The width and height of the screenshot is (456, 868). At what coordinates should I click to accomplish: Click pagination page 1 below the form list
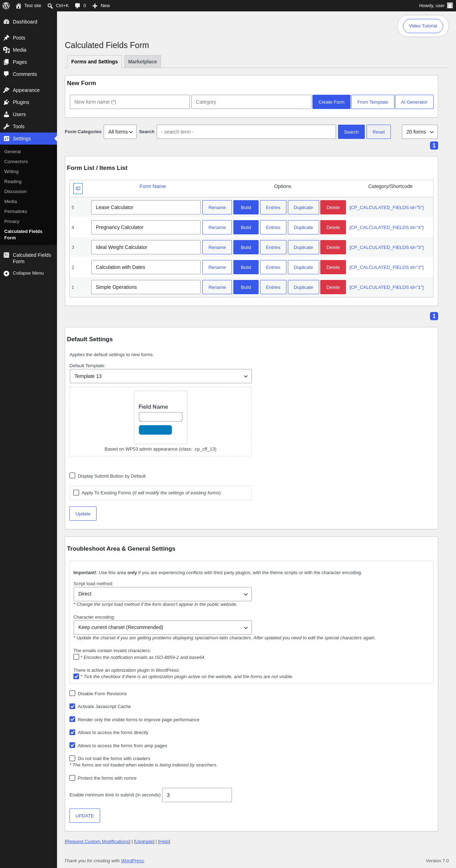(x=434, y=316)
